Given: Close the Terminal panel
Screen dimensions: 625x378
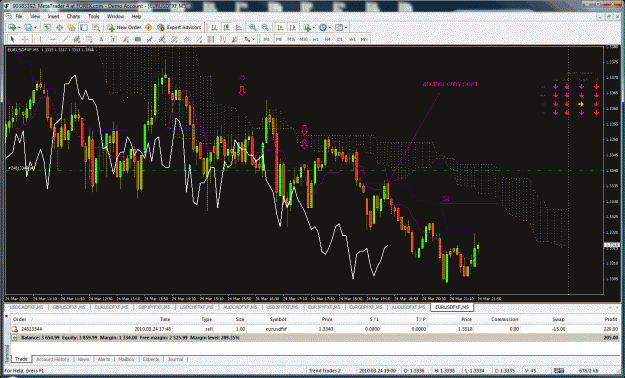Looking at the screenshot, I should [7, 316].
